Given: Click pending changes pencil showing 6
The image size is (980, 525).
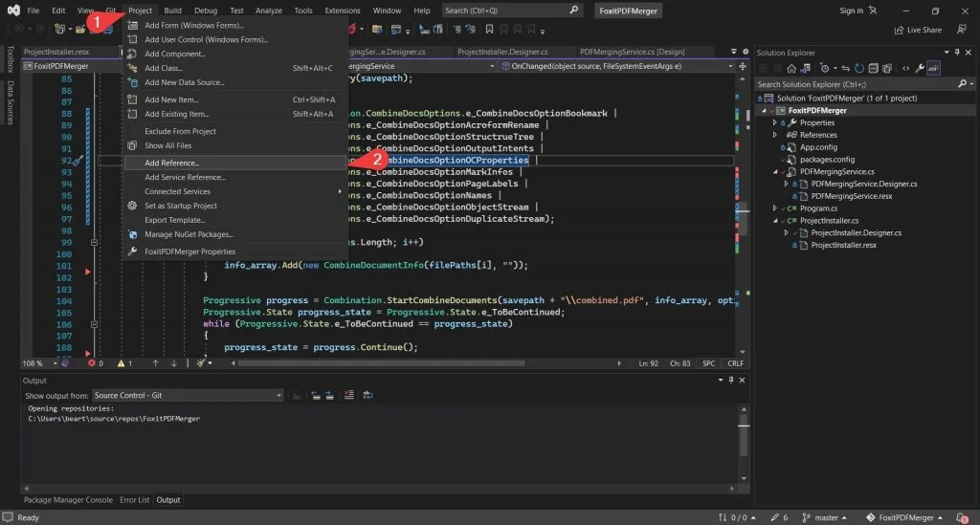Looking at the screenshot, I should [779, 517].
